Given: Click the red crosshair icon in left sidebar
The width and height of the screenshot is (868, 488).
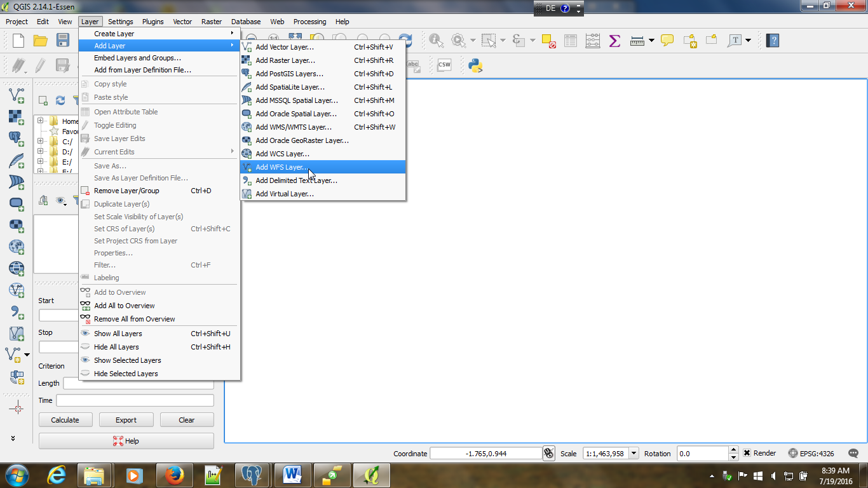Looking at the screenshot, I should coord(17,408).
